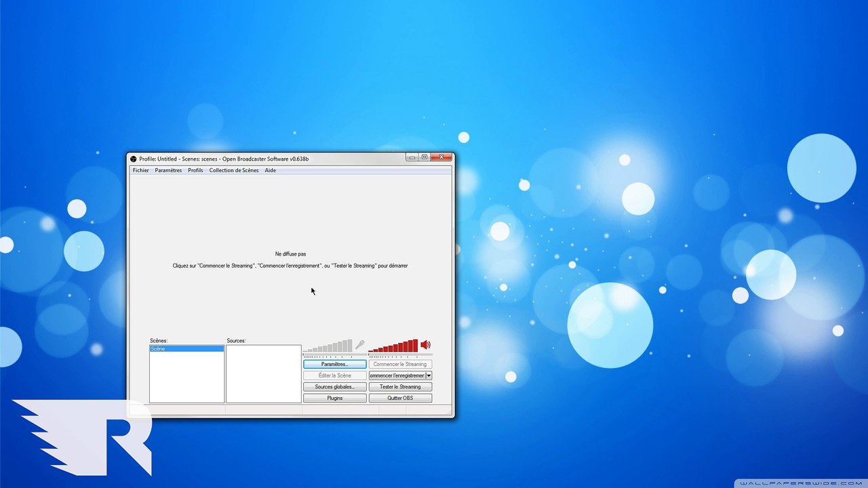This screenshot has height=488, width=868.
Task: Click Tester le Streaming button
Action: click(400, 387)
